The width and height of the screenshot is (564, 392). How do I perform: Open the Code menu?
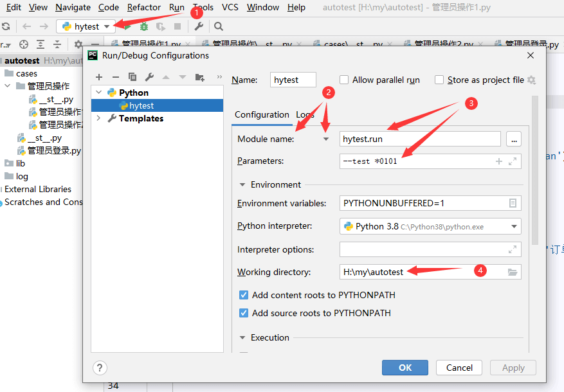[x=109, y=7]
